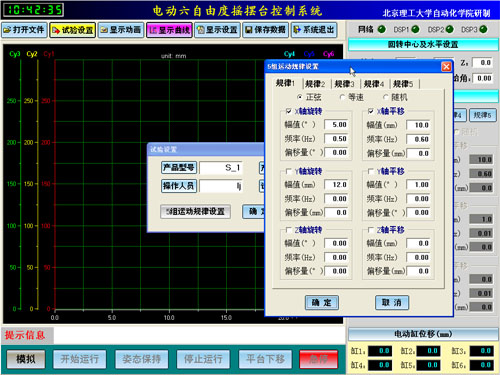Open 试验设置 test settings toolbar button
500x375 pixels.
pyautogui.click(x=73, y=30)
